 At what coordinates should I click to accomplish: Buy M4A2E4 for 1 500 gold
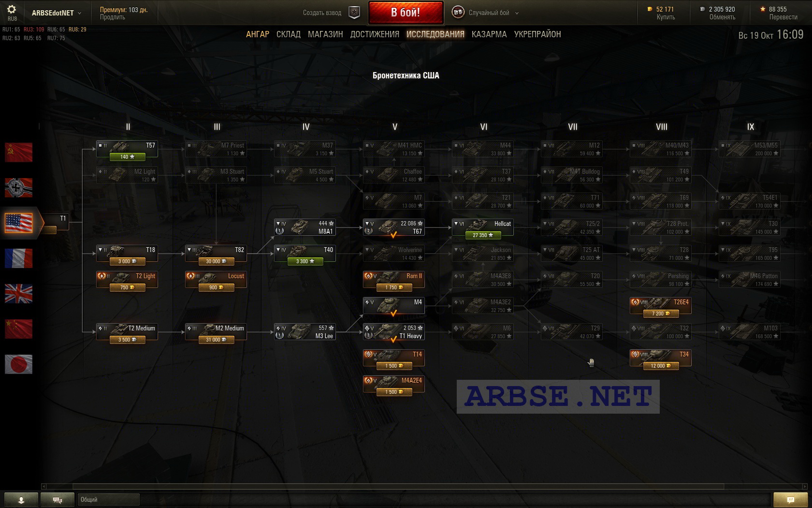pyautogui.click(x=394, y=392)
